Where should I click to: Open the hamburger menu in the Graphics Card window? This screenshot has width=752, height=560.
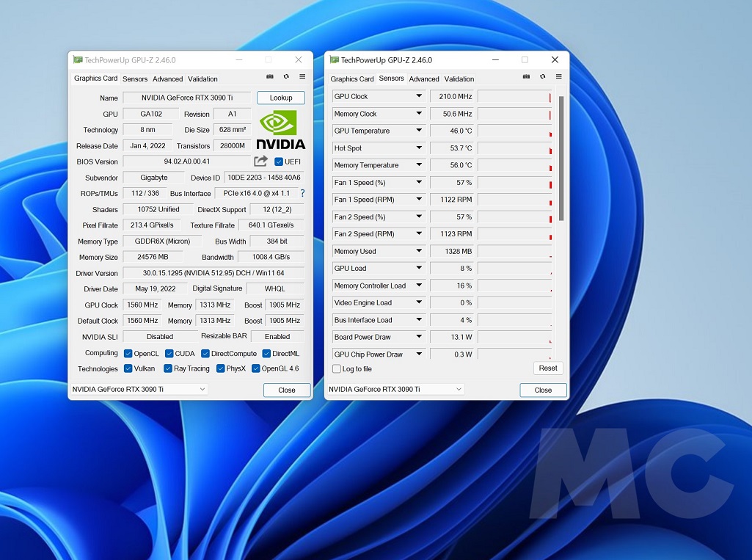click(302, 77)
